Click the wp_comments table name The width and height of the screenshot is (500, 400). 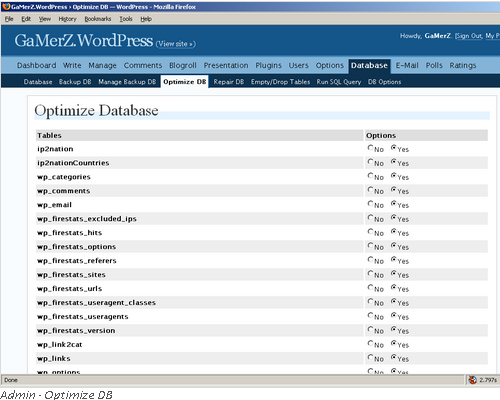pyautogui.click(x=64, y=191)
